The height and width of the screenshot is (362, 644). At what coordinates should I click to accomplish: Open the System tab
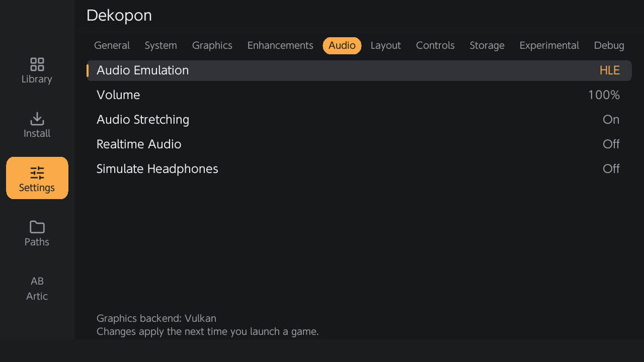(x=160, y=46)
